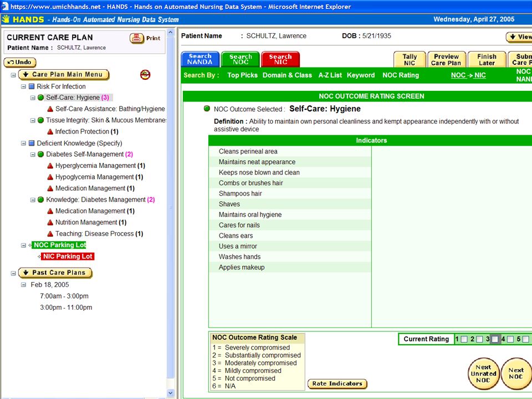Click the Undo button
The height and width of the screenshot is (399, 532).
click(20, 63)
